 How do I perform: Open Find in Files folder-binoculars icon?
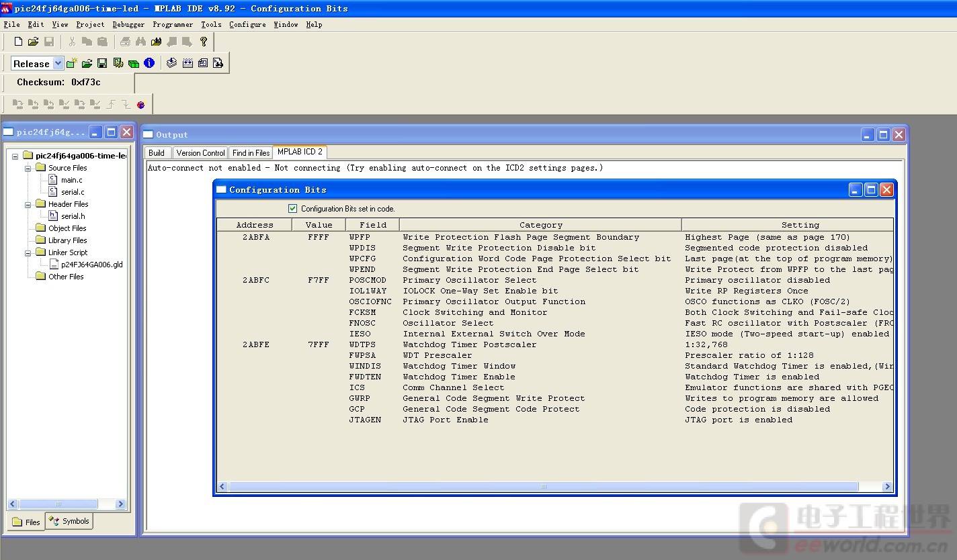156,42
